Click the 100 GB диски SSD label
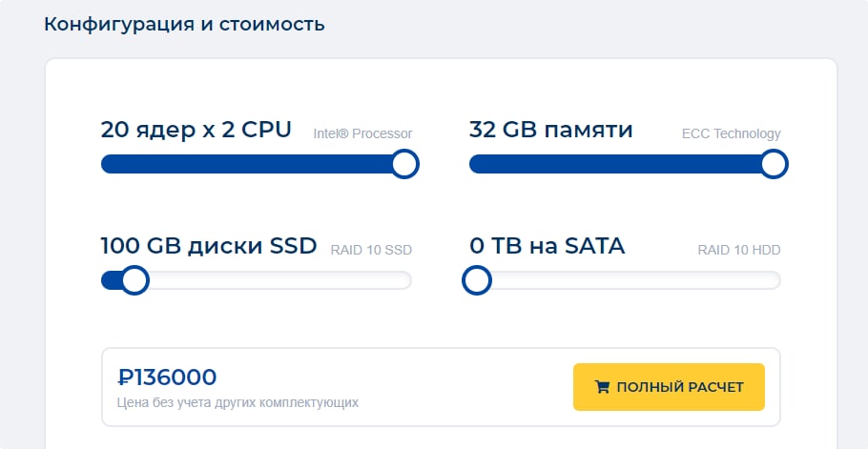868x449 pixels. tap(209, 246)
